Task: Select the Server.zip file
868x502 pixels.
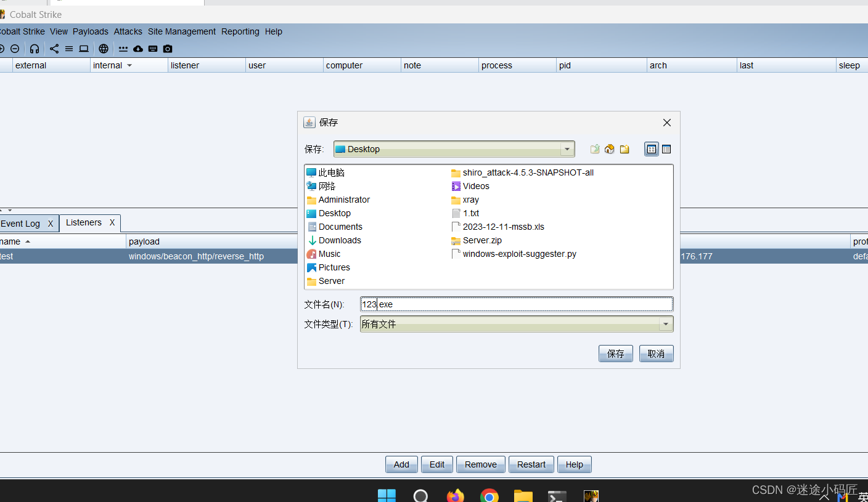Action: (x=477, y=240)
